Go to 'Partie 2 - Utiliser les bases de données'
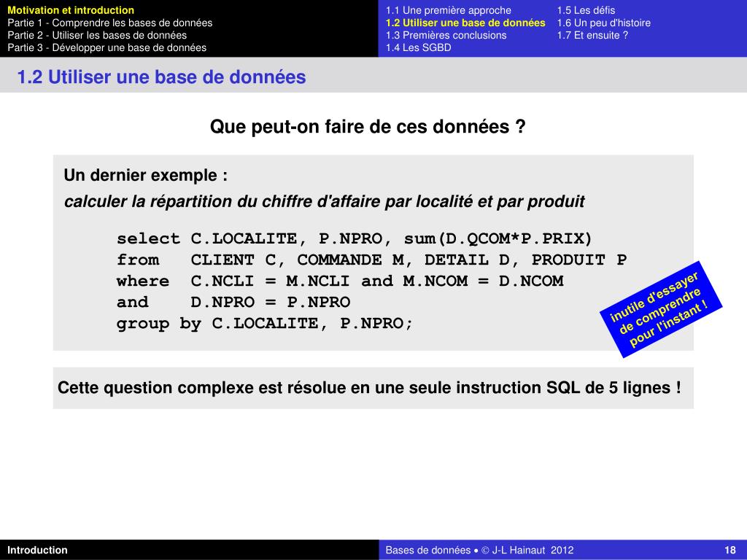The image size is (747, 560). click(97, 35)
